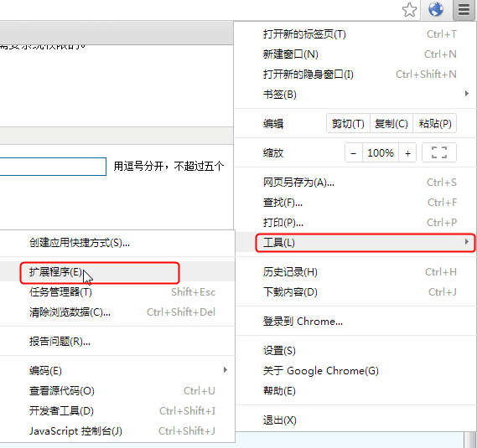Select 创建应用快捷方式(S)... in submenu

117,243
